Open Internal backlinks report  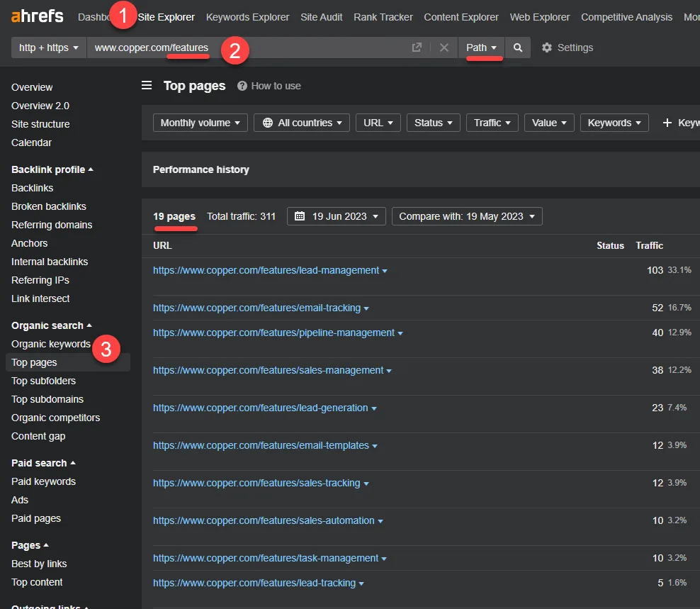(50, 262)
